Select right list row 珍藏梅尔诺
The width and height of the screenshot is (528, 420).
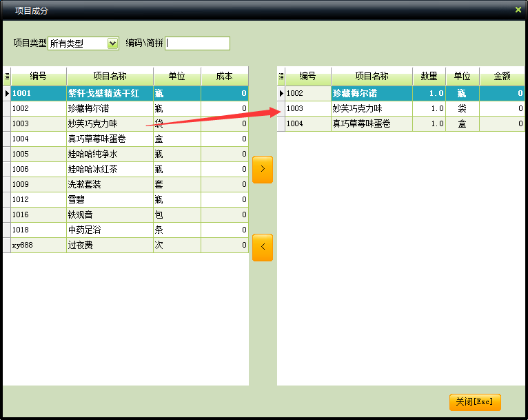[x=401, y=93]
